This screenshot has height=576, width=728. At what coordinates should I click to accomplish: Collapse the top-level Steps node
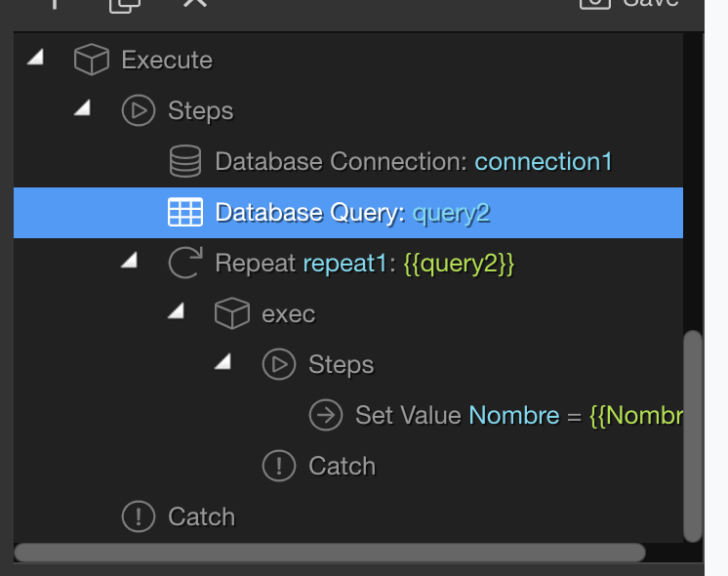point(83,107)
